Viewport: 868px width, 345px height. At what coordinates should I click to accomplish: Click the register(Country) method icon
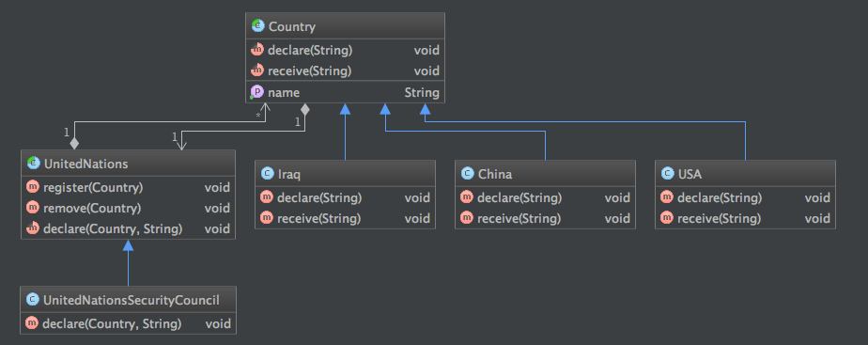tap(32, 188)
